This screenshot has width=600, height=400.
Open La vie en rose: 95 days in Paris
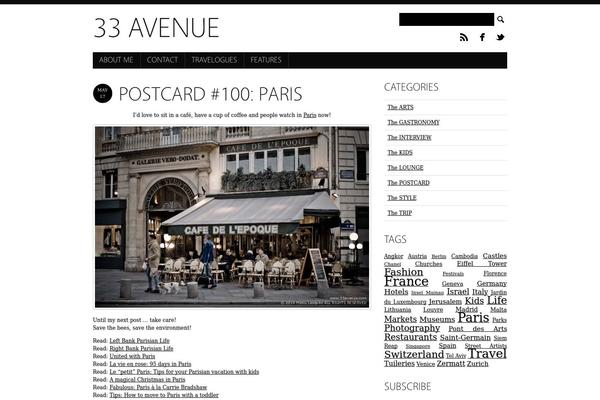click(150, 364)
